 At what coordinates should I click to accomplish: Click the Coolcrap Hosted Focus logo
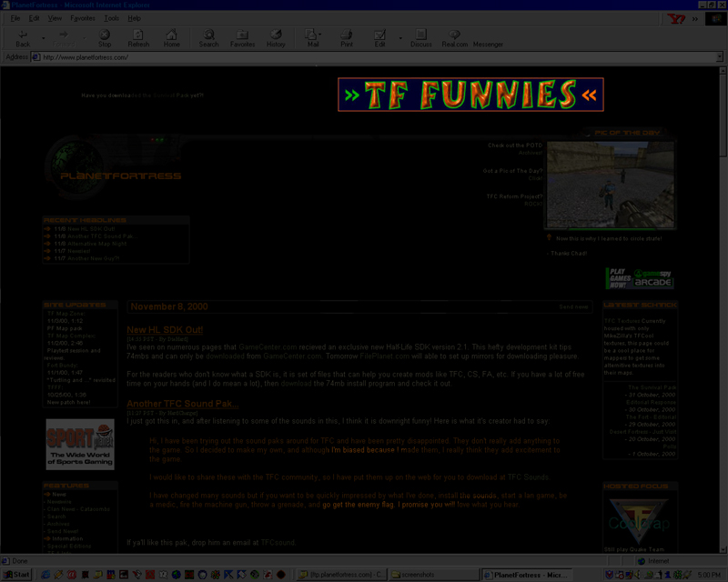click(x=639, y=522)
